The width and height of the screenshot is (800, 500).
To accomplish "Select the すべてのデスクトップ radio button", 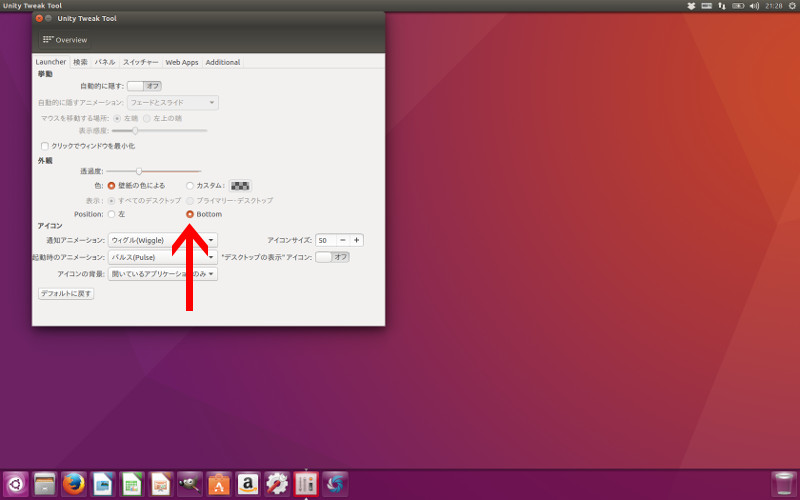I will click(x=111, y=201).
